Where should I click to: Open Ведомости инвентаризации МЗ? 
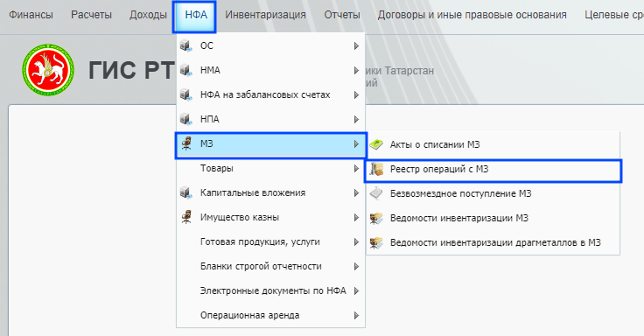tap(493, 218)
